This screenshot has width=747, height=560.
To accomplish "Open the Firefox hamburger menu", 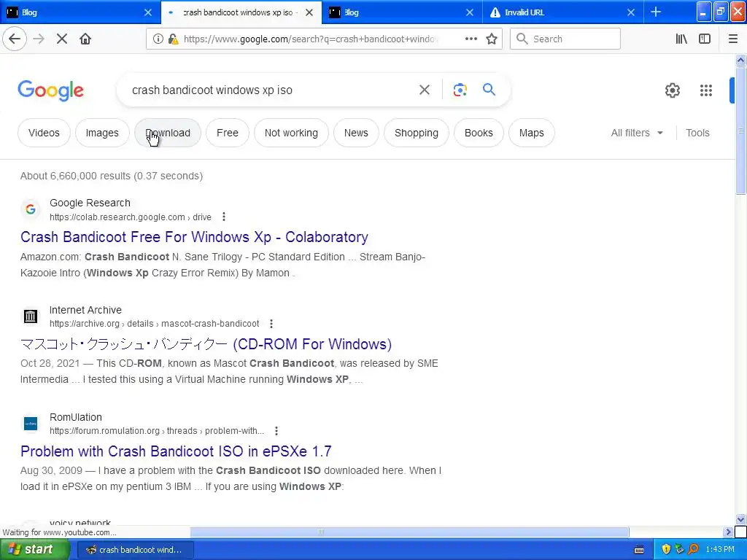I will [x=733, y=39].
